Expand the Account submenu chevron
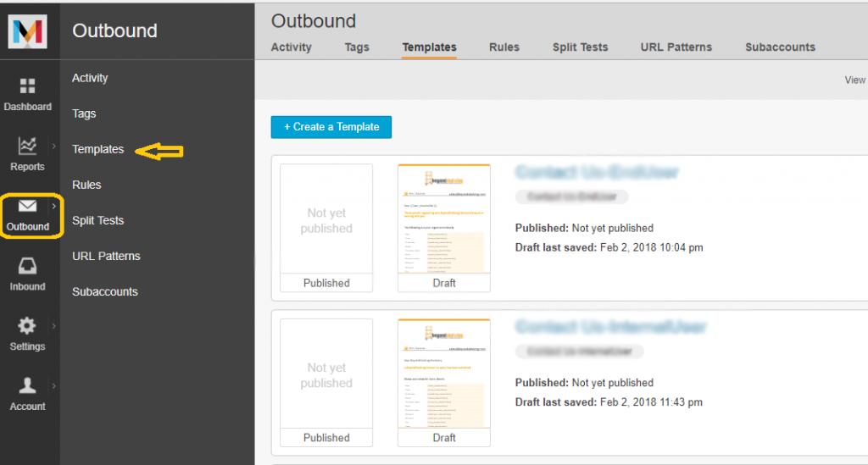 53,386
